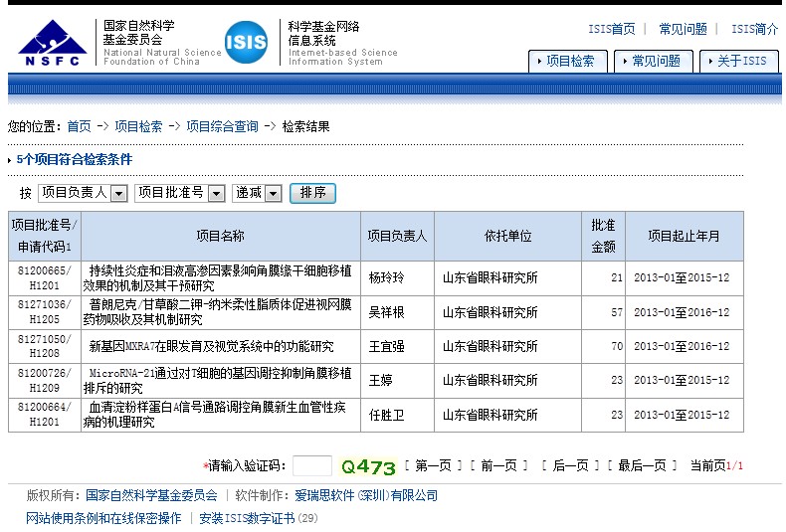This screenshot has height=532, width=786.
Task: Click 安装ISIS数字证书 footer link
Action: [x=247, y=518]
